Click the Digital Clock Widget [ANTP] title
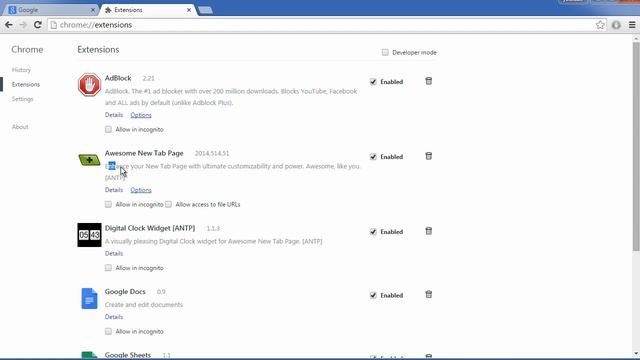Viewport: 640px width, 360px height. coord(150,228)
